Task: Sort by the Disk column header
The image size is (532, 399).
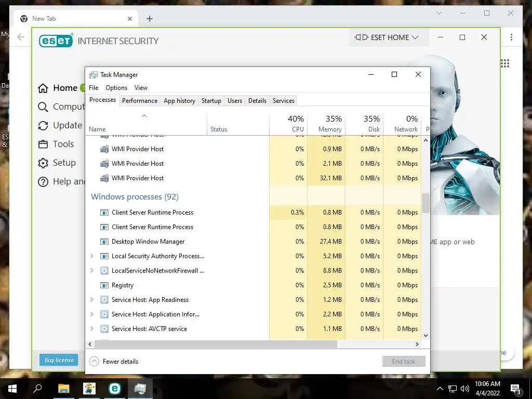Action: pos(364,125)
